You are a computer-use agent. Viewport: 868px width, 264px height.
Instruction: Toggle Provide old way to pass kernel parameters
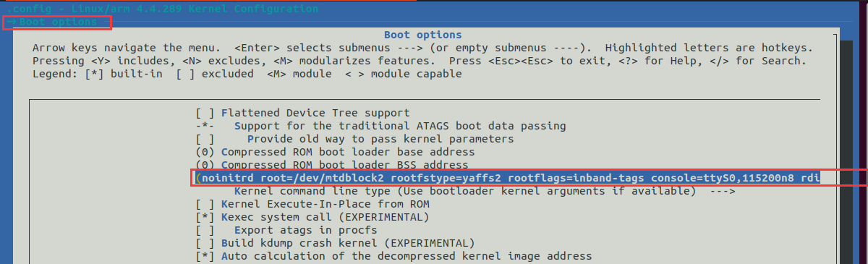click(x=205, y=139)
